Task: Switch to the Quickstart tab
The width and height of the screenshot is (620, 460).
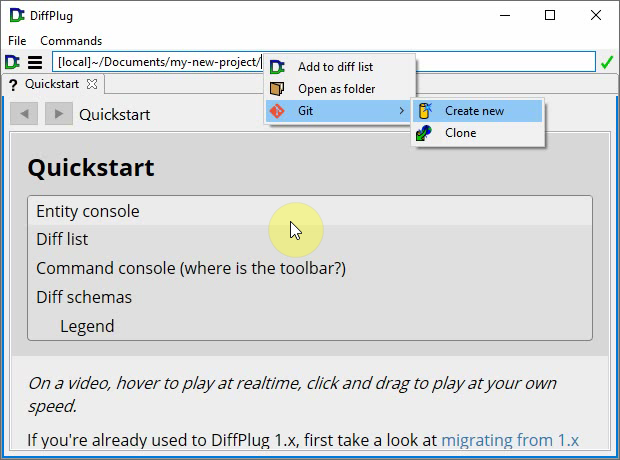Action: pyautogui.click(x=50, y=85)
